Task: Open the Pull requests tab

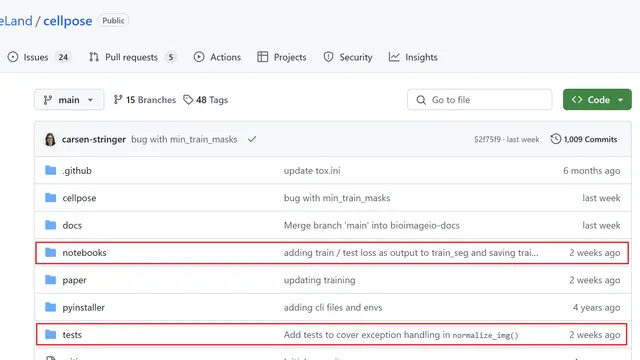Action: click(133, 57)
